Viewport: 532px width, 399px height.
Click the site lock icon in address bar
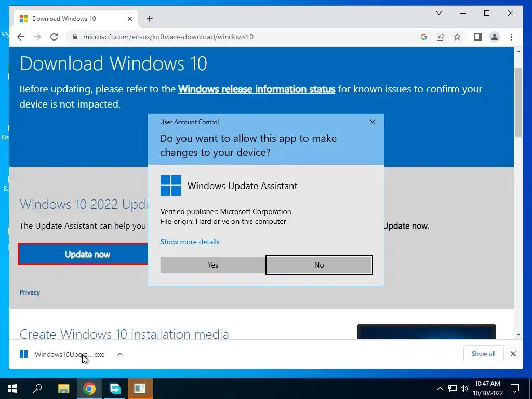click(75, 37)
